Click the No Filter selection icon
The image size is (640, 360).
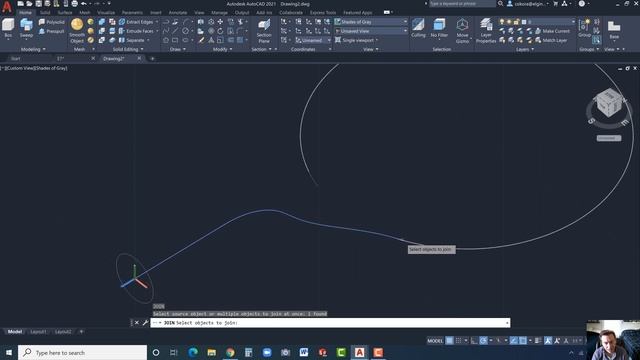coord(439,28)
